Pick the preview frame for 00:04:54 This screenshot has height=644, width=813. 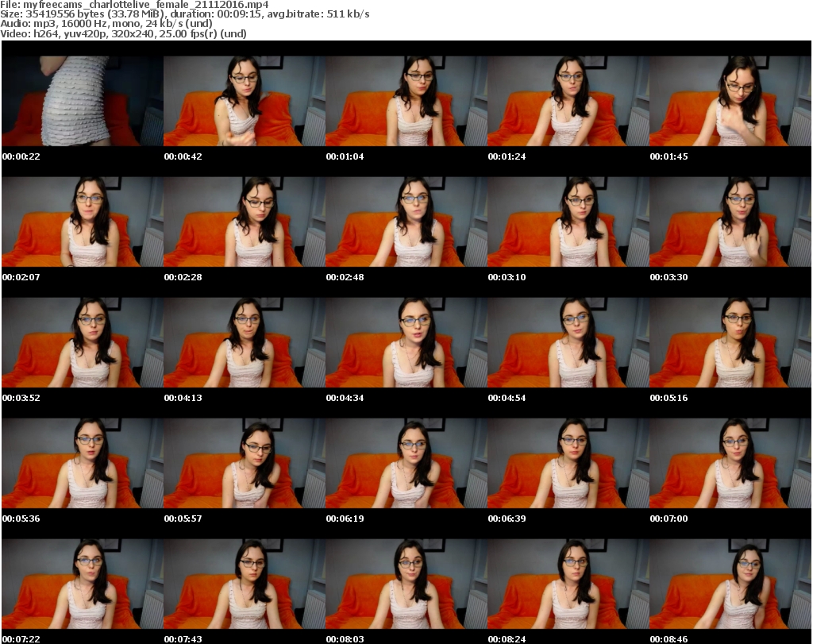568,343
